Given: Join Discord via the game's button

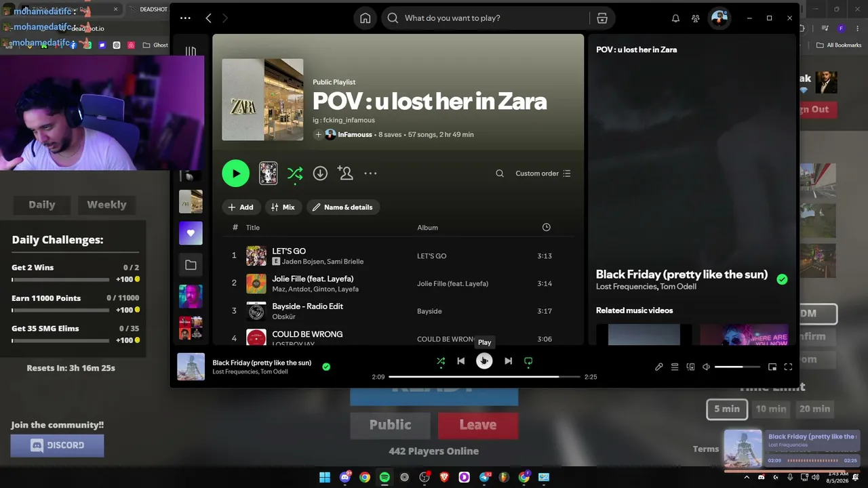Looking at the screenshot, I should pyautogui.click(x=57, y=445).
